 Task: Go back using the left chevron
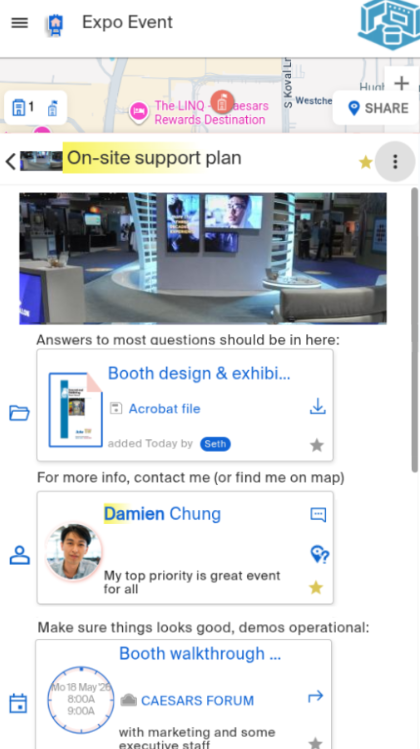coord(10,161)
